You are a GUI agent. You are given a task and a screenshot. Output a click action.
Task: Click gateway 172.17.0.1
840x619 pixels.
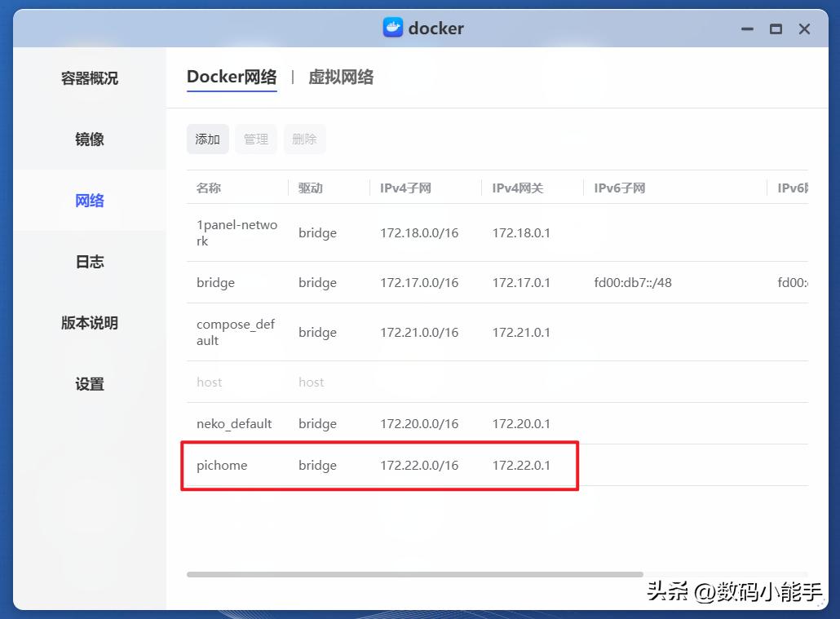pyautogui.click(x=521, y=283)
